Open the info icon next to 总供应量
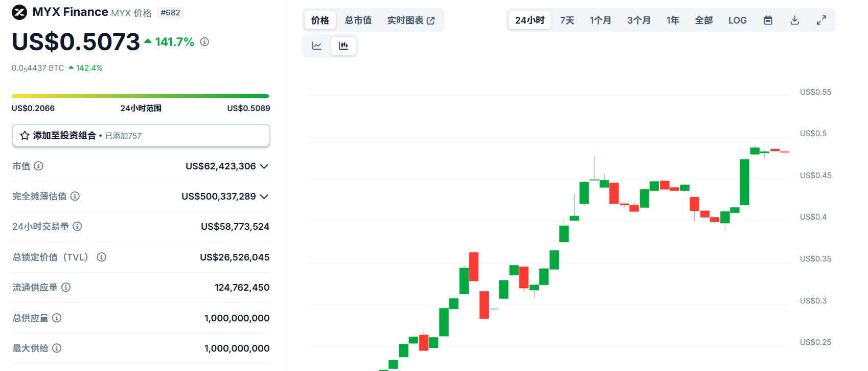Image resolution: width=868 pixels, height=371 pixels. coord(57,318)
